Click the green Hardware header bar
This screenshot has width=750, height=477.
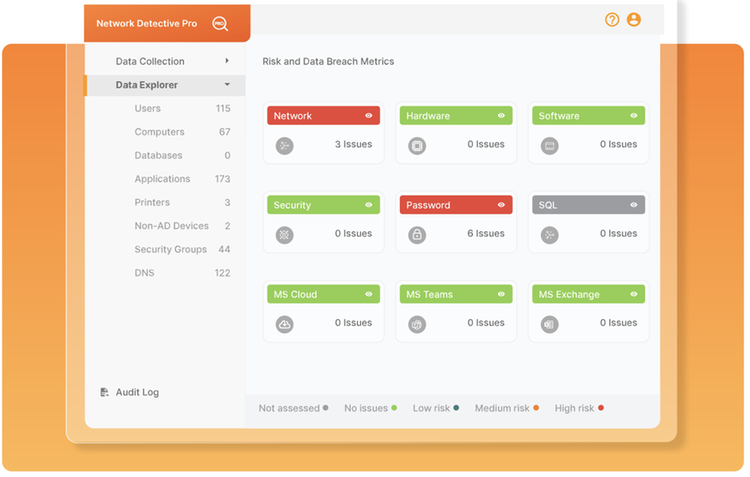(x=456, y=115)
